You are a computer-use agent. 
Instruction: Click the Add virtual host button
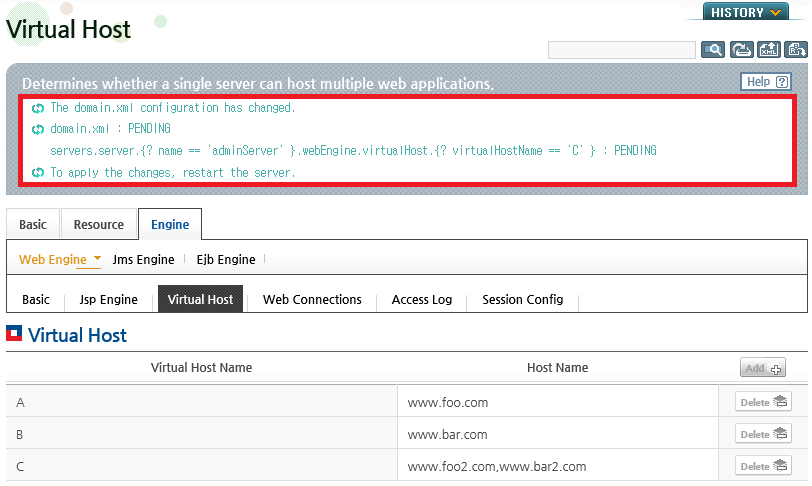(x=763, y=368)
